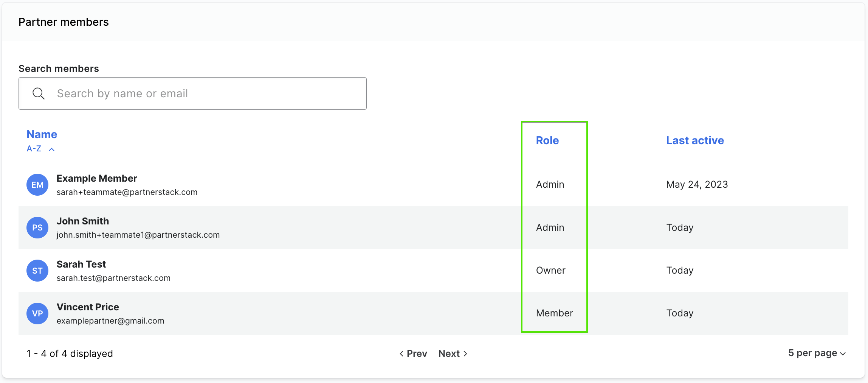Select the Vincent Price name

[x=88, y=307]
